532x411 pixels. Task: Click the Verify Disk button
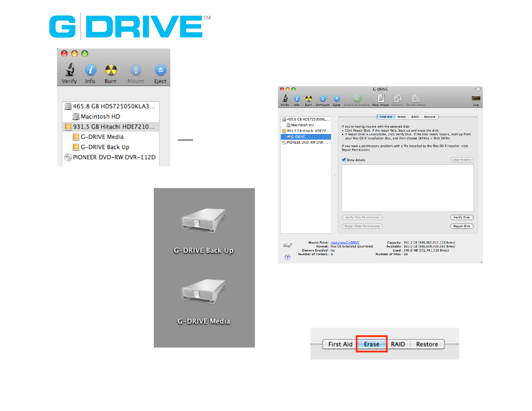pyautogui.click(x=462, y=217)
